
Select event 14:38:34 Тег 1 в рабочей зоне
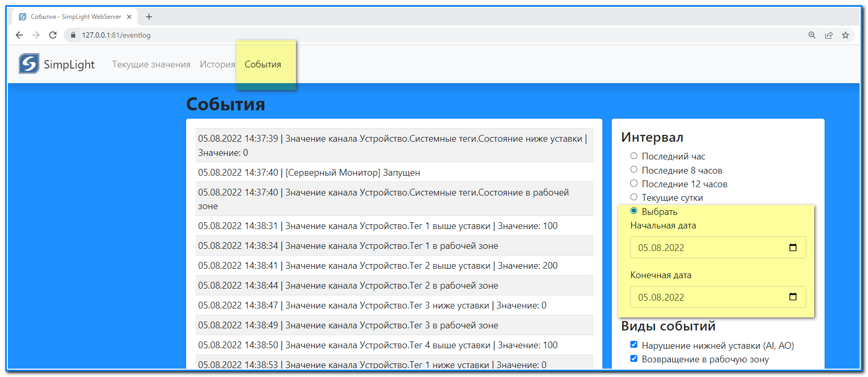tap(394, 246)
